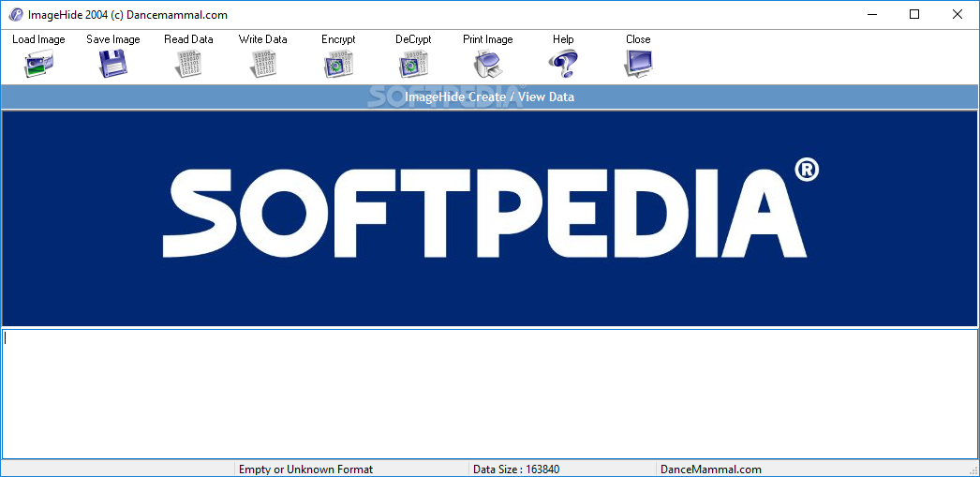Click the DeCrypt label text

[x=413, y=39]
